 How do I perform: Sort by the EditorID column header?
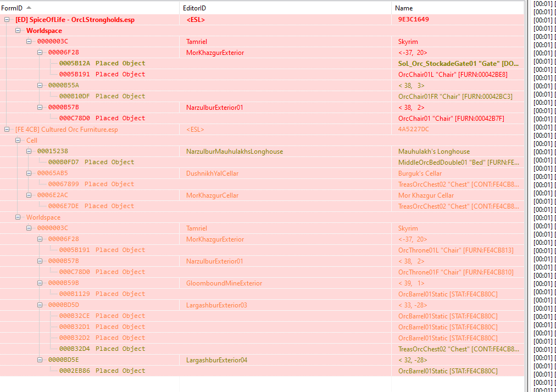pos(286,8)
